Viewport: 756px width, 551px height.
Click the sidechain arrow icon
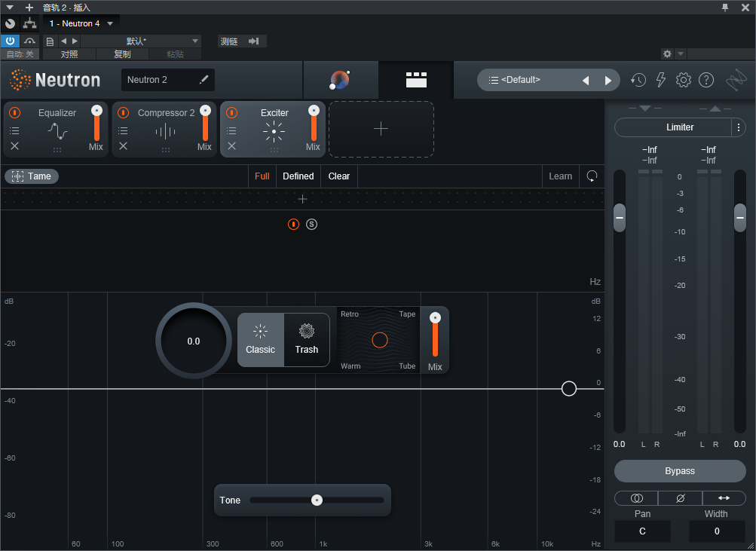tap(253, 41)
